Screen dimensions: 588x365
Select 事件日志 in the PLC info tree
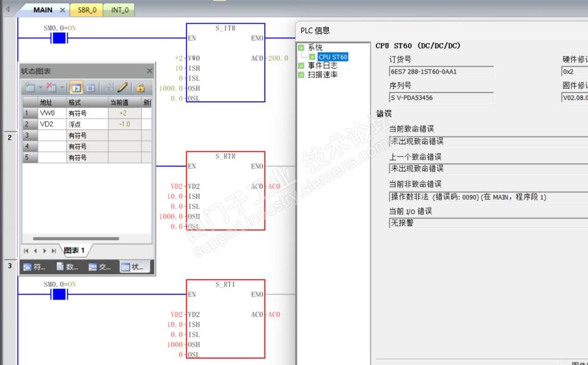click(x=323, y=65)
